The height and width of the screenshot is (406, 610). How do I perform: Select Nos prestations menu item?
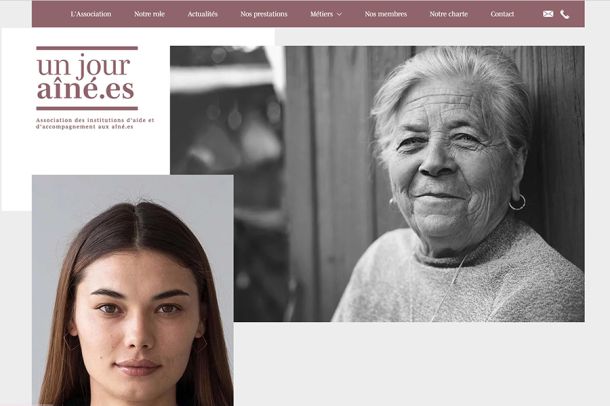point(264,14)
